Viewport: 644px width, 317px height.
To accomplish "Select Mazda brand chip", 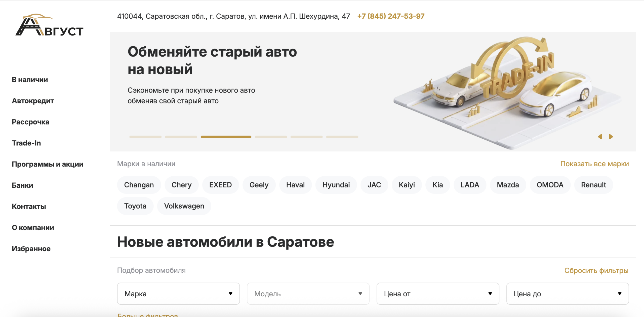I will 508,185.
